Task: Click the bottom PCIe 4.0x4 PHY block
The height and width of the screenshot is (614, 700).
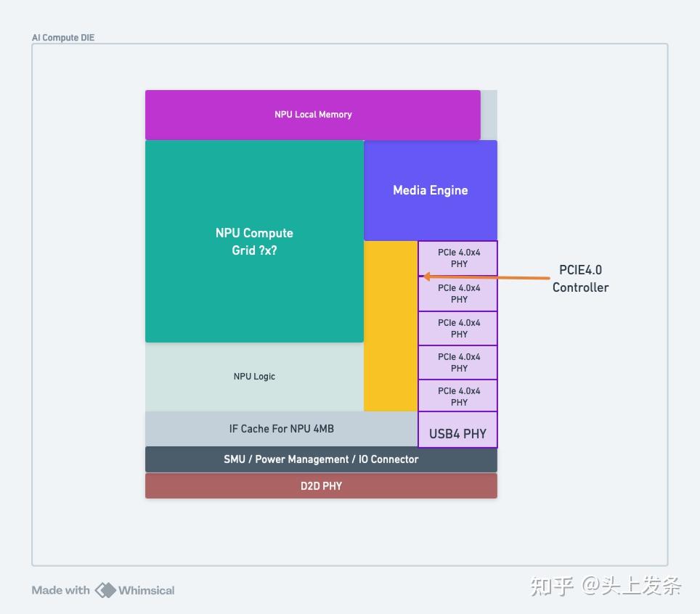Action: pos(458,396)
